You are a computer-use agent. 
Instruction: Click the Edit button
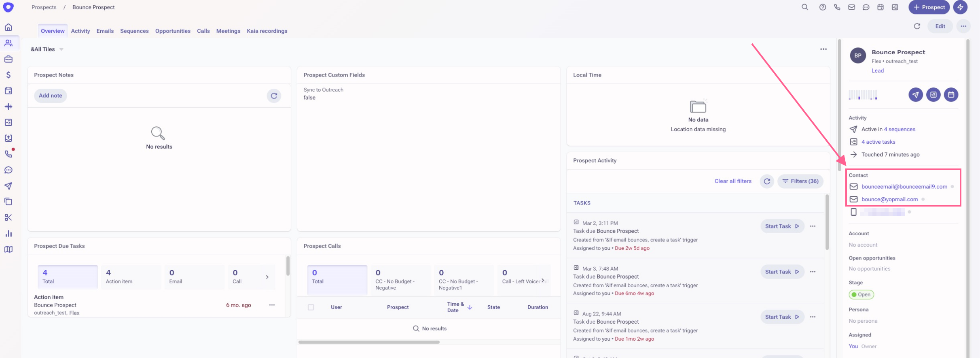[x=940, y=26]
